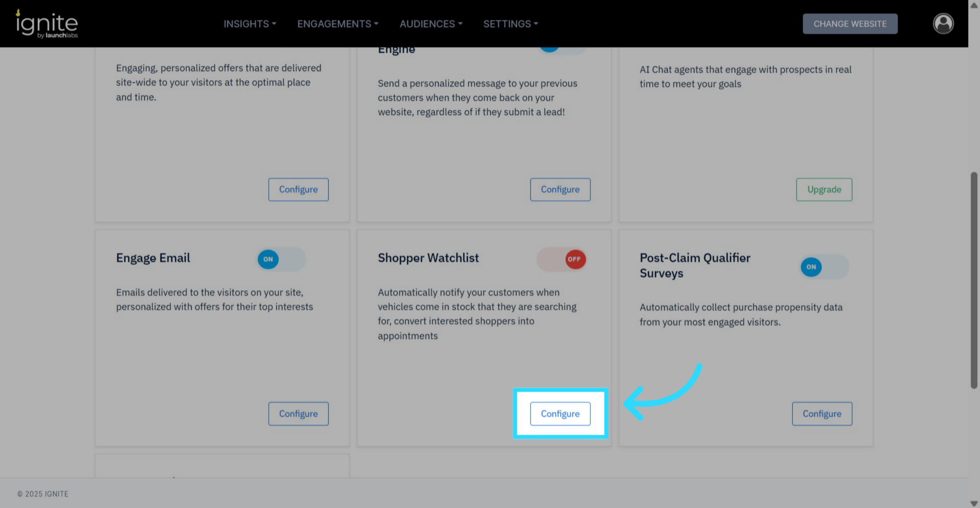The width and height of the screenshot is (980, 508).
Task: Click the Change Website button
Action: coord(850,24)
